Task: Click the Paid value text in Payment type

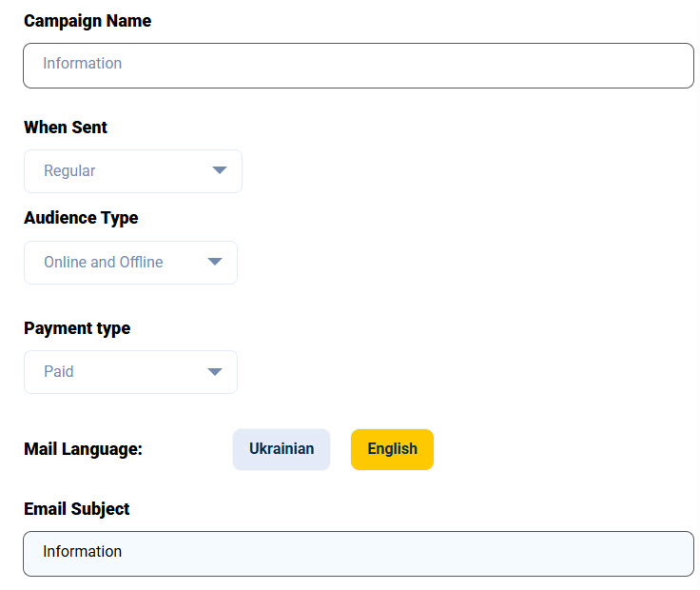Action: click(59, 372)
